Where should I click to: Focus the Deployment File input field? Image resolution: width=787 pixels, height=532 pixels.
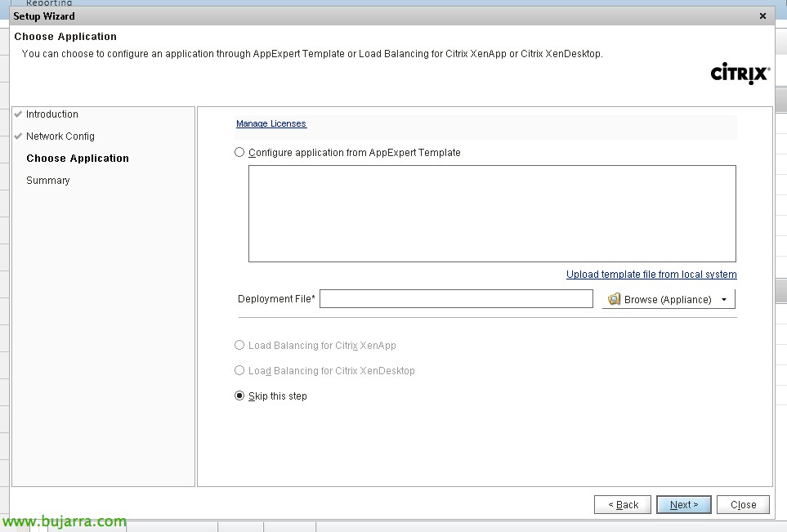(x=456, y=298)
